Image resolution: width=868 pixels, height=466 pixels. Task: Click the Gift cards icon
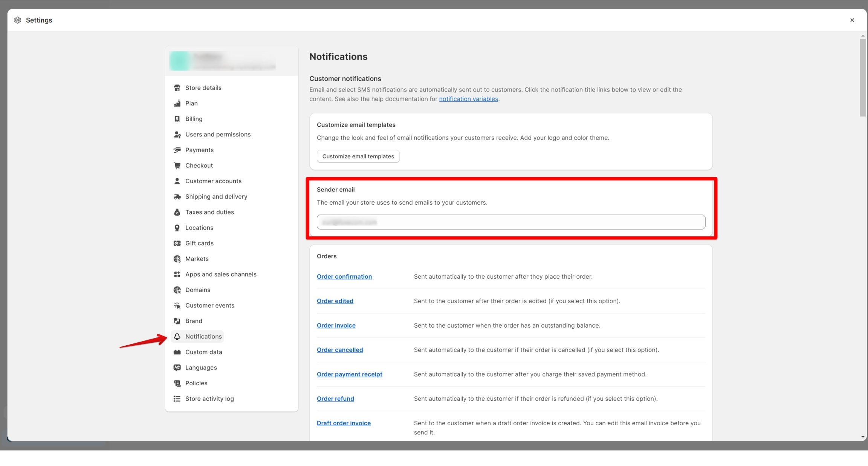tap(177, 243)
